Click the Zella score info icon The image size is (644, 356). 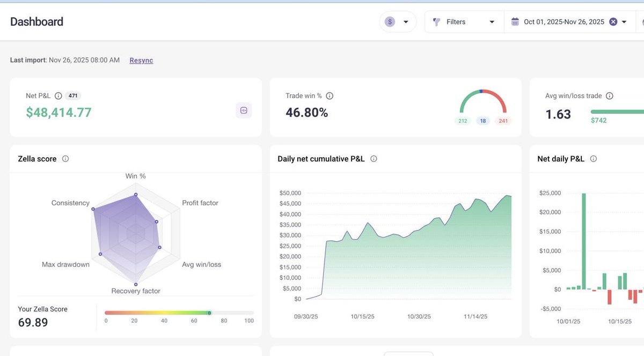65,159
